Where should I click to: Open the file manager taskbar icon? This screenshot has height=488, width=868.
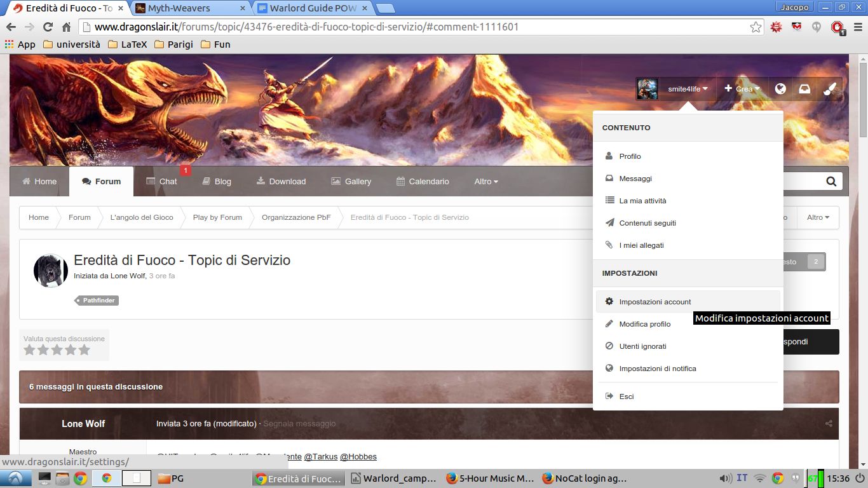pos(62,478)
